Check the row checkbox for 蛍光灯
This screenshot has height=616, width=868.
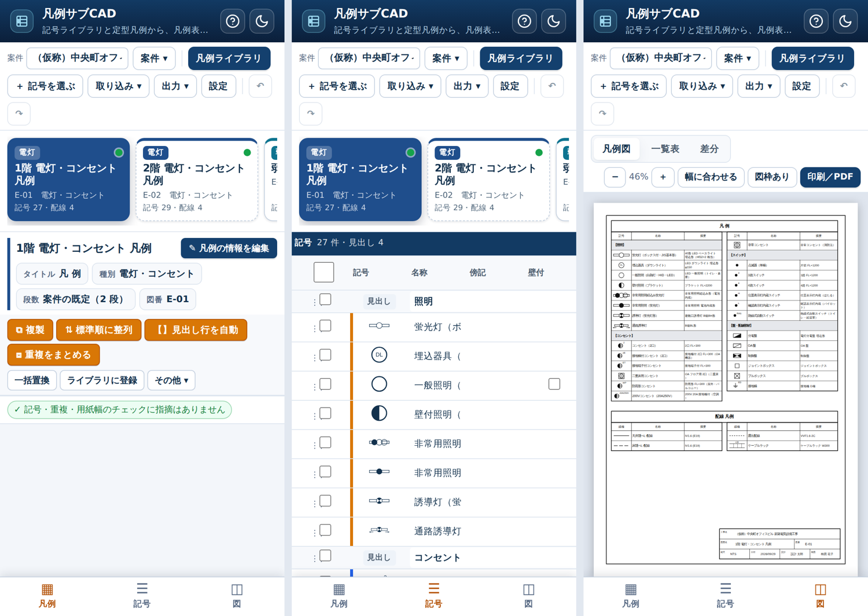point(326,326)
